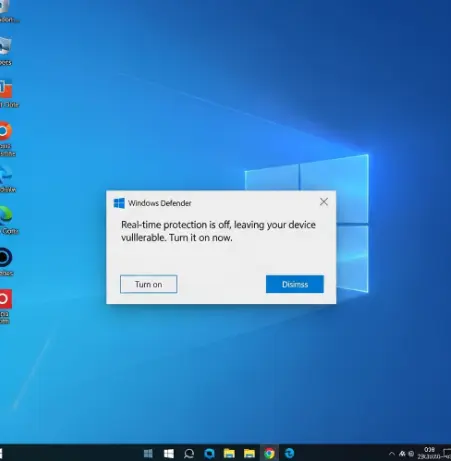Open the second folder icon, left of Chrome
Image resolution: width=451 pixels, height=461 pixels.
(249, 453)
